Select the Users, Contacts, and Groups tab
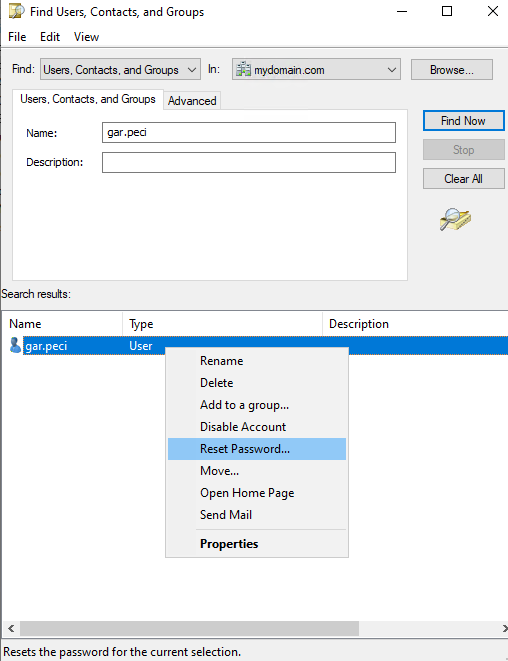 click(x=88, y=99)
